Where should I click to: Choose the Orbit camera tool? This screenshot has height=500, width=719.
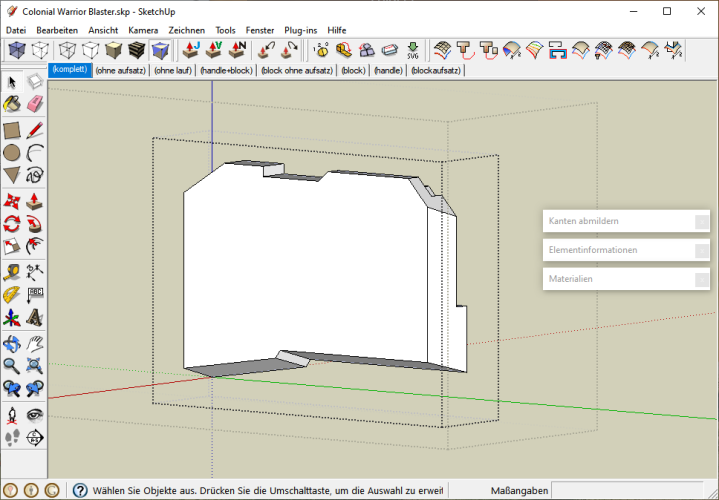coord(12,344)
